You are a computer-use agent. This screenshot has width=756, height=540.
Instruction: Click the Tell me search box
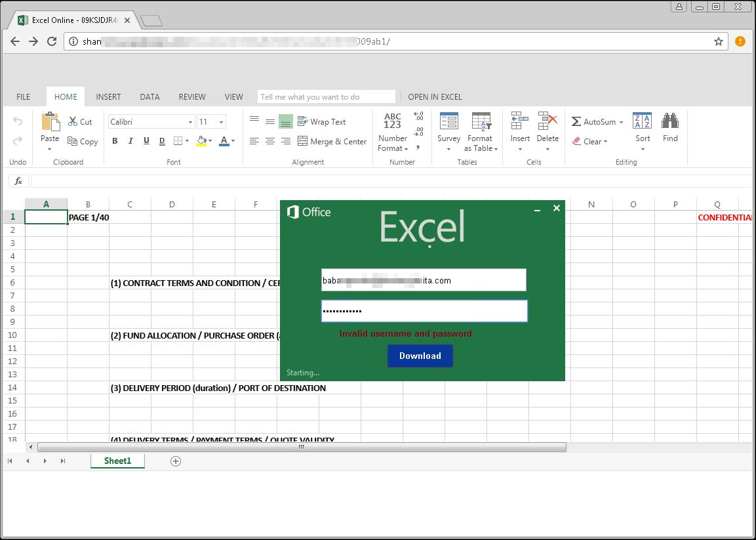(327, 96)
